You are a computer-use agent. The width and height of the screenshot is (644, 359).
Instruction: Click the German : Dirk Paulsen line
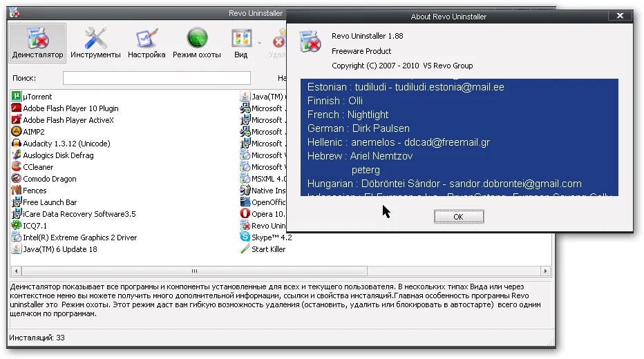(358, 128)
